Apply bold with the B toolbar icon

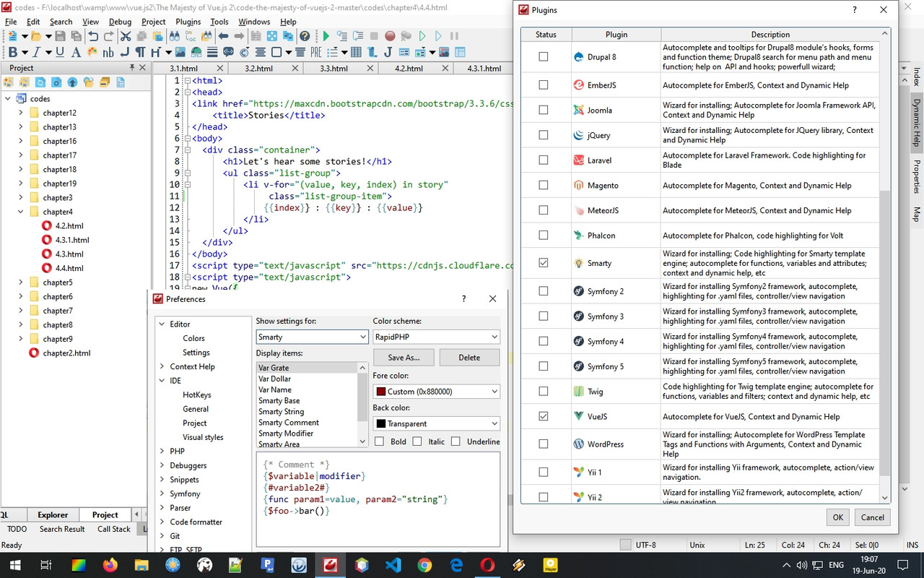coord(12,52)
